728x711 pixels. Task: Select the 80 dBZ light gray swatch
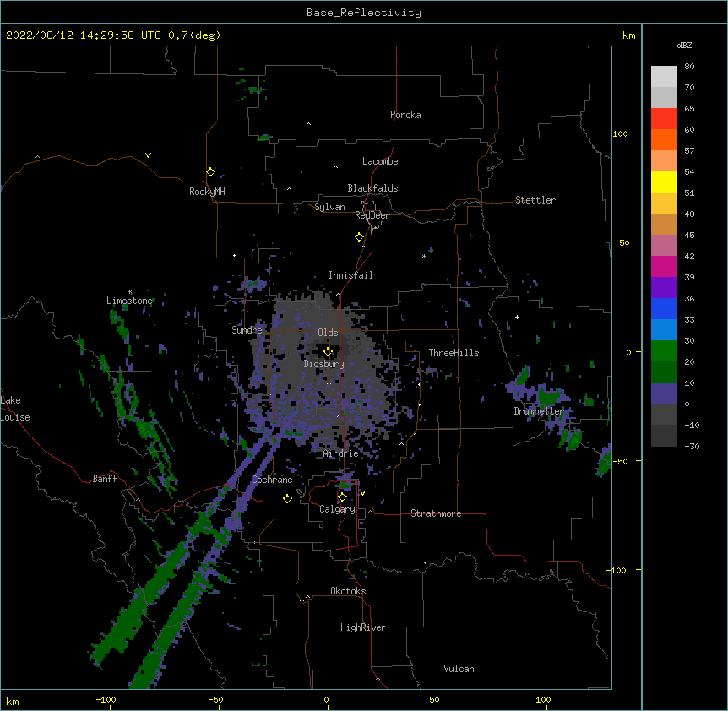coord(664,76)
